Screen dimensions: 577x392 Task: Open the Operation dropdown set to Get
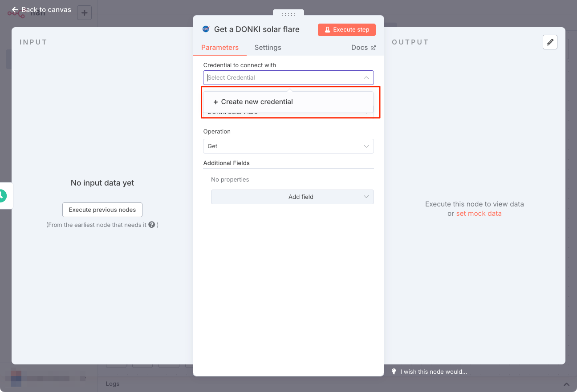tap(288, 146)
